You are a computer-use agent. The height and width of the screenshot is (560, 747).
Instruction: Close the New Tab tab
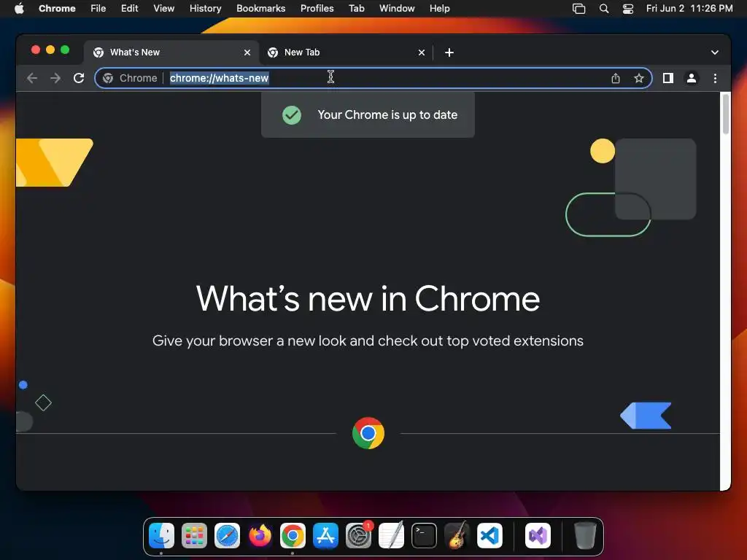point(421,52)
